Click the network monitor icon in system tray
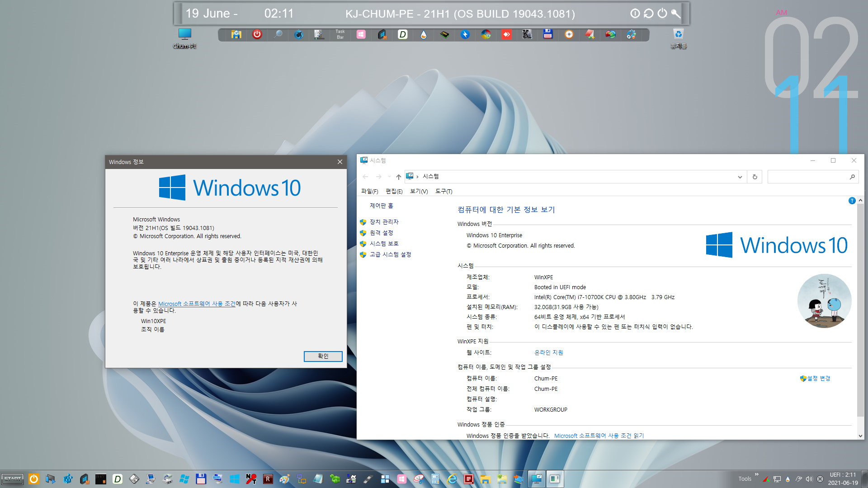This screenshot has height=488, width=868. tap(777, 479)
